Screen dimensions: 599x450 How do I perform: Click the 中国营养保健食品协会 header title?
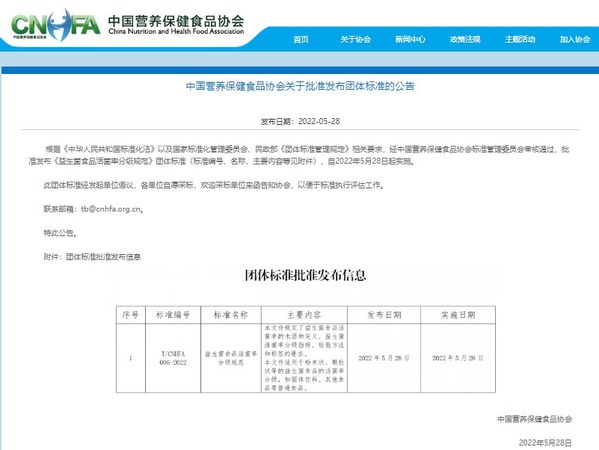pos(176,21)
